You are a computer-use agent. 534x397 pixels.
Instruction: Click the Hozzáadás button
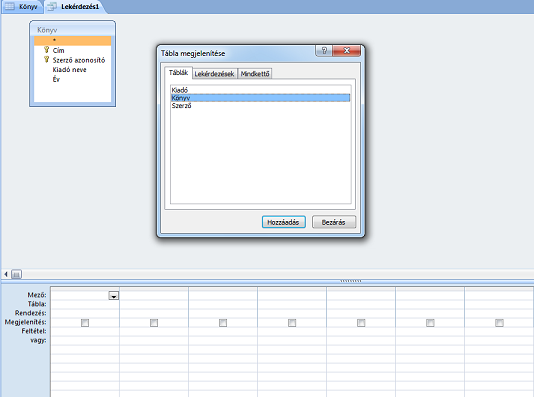(283, 222)
